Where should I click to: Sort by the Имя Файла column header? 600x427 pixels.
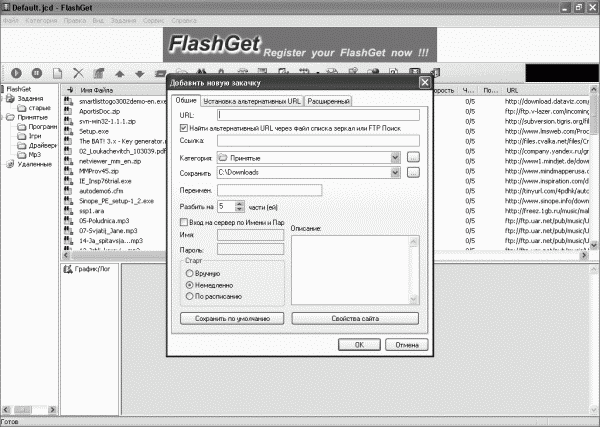(96, 90)
